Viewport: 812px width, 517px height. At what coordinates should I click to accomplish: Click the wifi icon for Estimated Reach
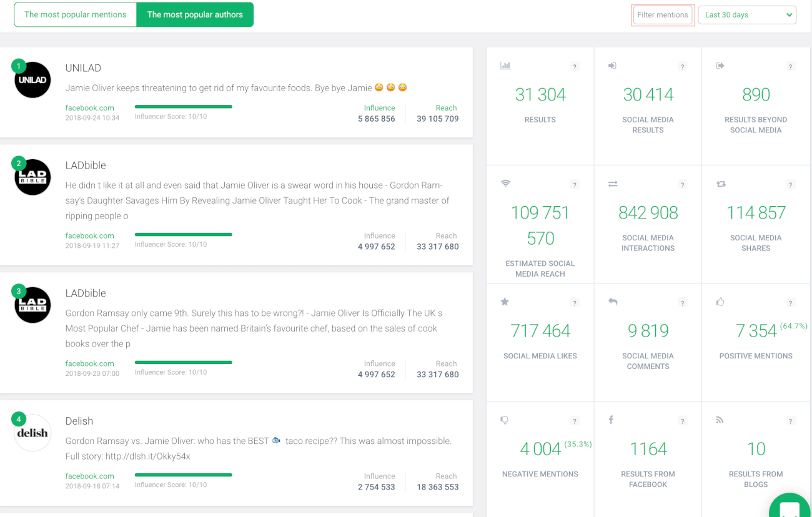[x=505, y=184]
